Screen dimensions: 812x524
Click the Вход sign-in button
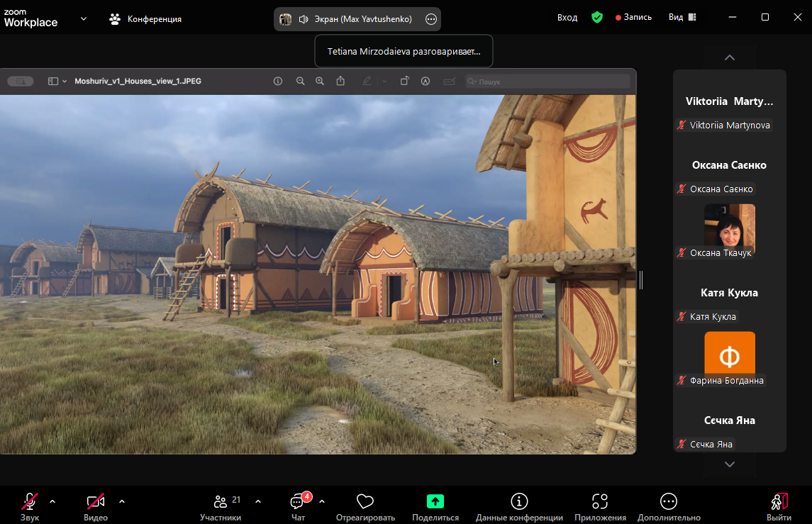click(567, 18)
